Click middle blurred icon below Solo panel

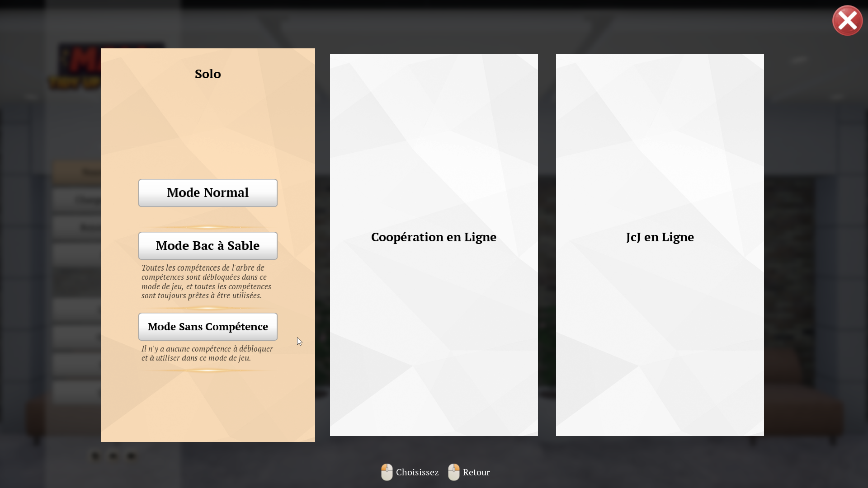coord(113,456)
